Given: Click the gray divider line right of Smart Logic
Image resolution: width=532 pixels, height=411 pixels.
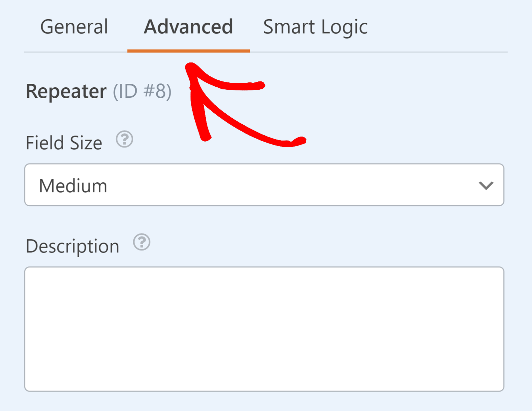Looking at the screenshot, I should [432, 52].
